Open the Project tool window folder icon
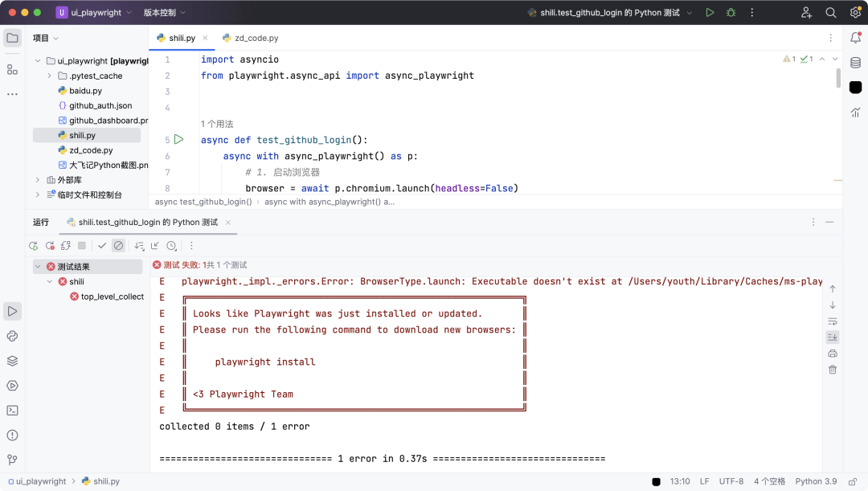Screen dimensions: 868x491 (12, 39)
